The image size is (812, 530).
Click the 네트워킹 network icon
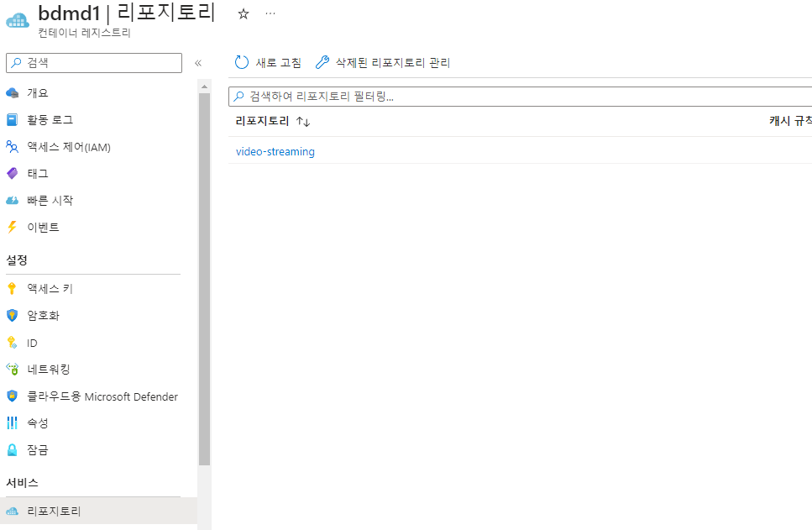pos(13,369)
